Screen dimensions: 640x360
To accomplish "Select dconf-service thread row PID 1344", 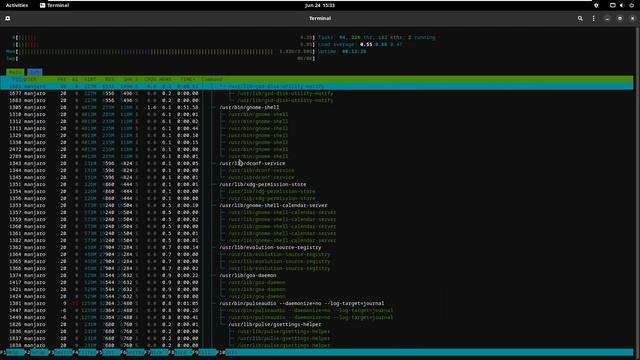I will pyautogui.click(x=317, y=170).
